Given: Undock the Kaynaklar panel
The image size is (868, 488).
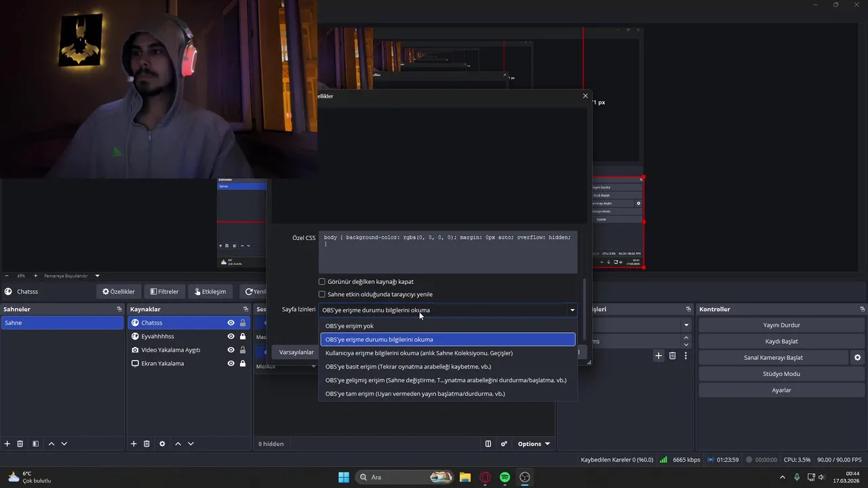Looking at the screenshot, I should [x=245, y=309].
